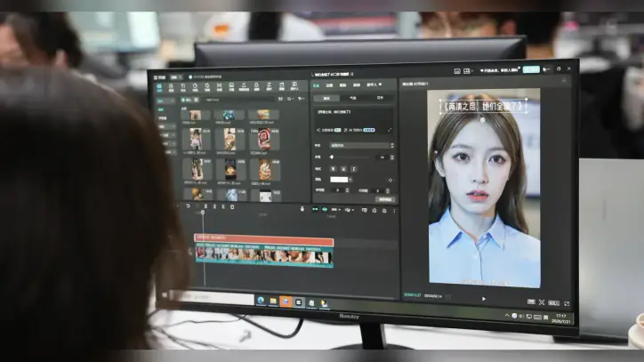Click the video editor icon in the taskbar
This screenshot has width=644, height=362.
pos(299,302)
